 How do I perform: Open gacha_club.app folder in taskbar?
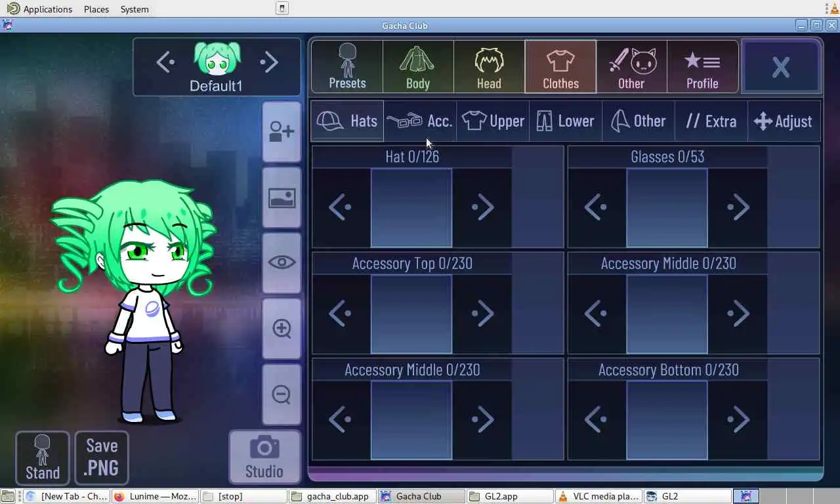click(332, 496)
